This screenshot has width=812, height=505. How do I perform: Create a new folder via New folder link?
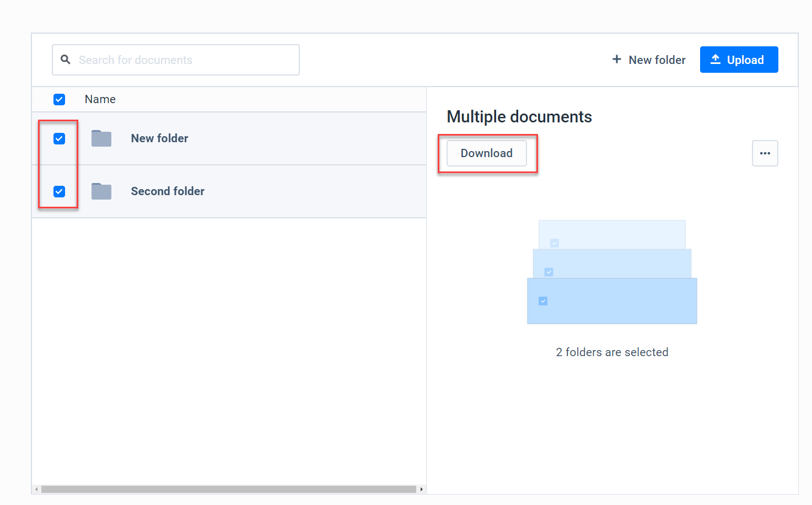coord(657,59)
